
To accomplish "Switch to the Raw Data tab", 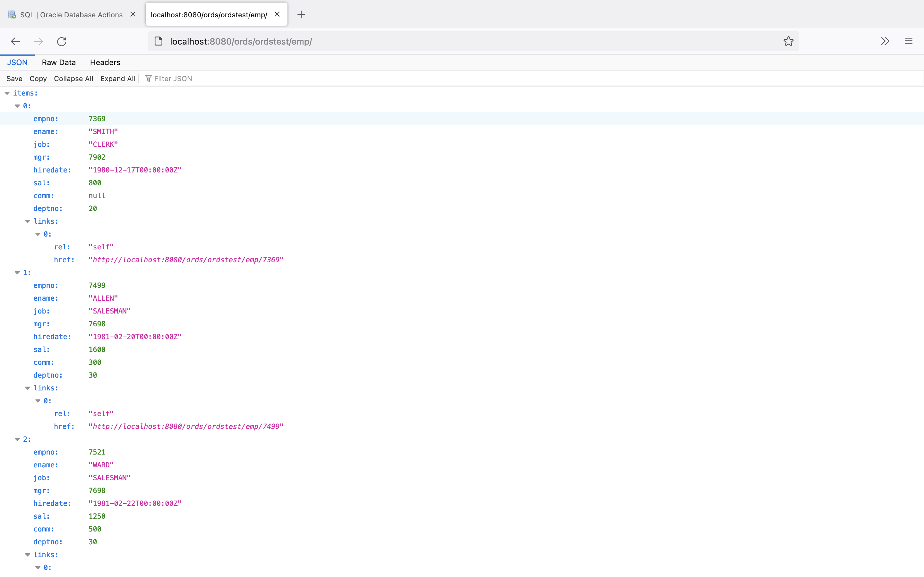I will 59,62.
